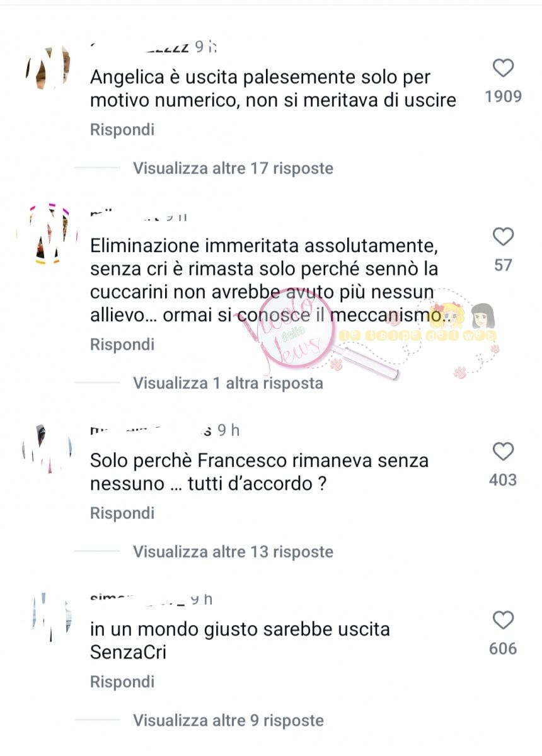Reply to the mondo giusto comment
542x756 pixels.
point(122,683)
